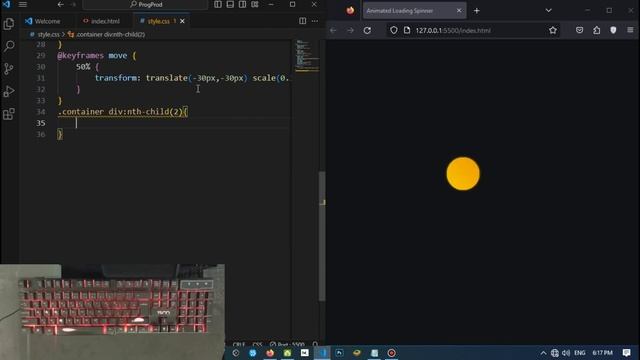
Task: Click the '@keyframes' keyword on line 29
Action: 80,56
